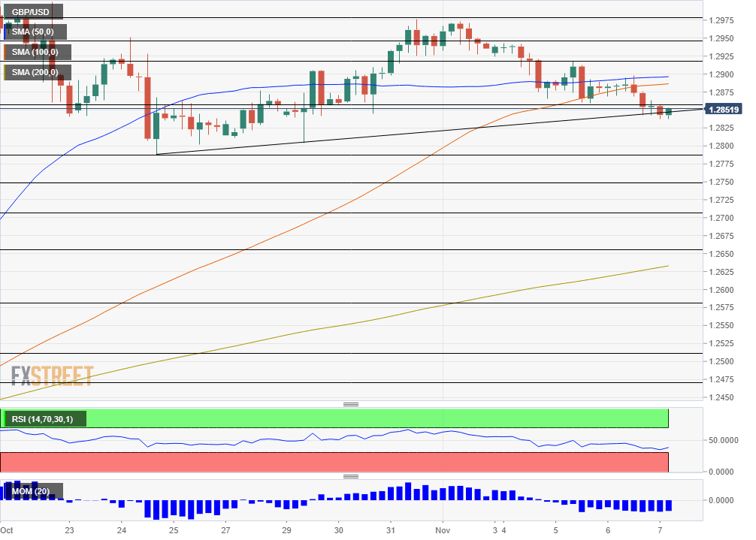Click the 1.2975 price axis label
Viewport: 756px width, 540px height.
(x=721, y=21)
